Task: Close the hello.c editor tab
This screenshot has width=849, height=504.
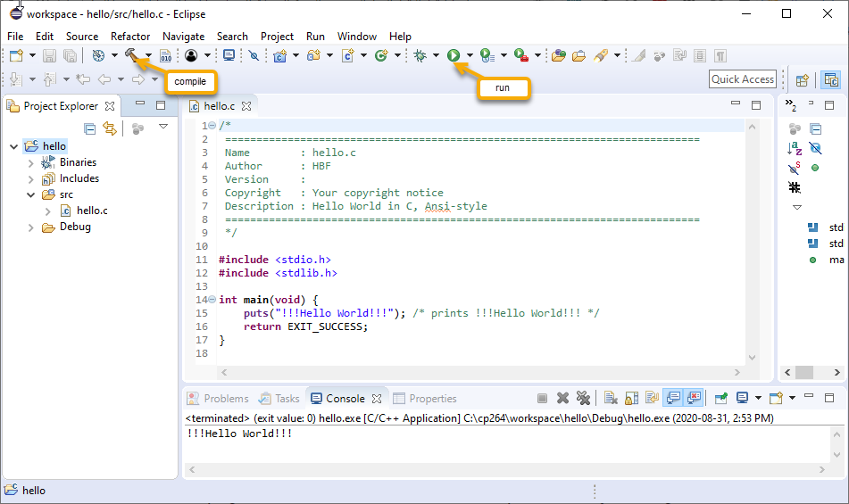Action: click(x=246, y=106)
